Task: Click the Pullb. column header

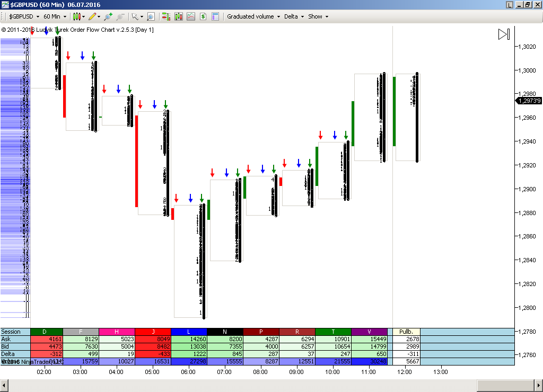Action: click(x=406, y=332)
